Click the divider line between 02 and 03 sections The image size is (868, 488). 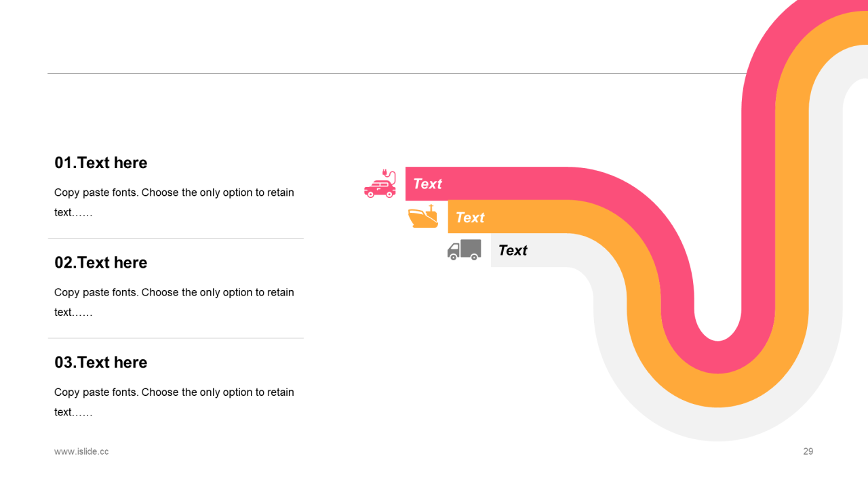pos(176,338)
